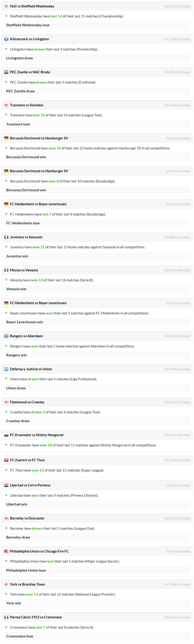Screen dimensions: 194x644
Task: Select the Sheffield Wednesday lose prediction
Action: (97, 25)
